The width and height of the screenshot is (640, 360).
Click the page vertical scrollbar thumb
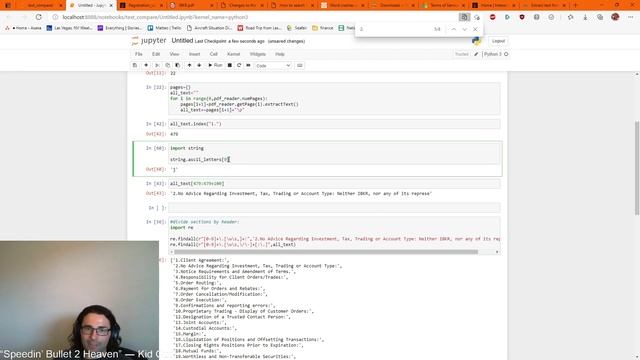click(x=637, y=167)
